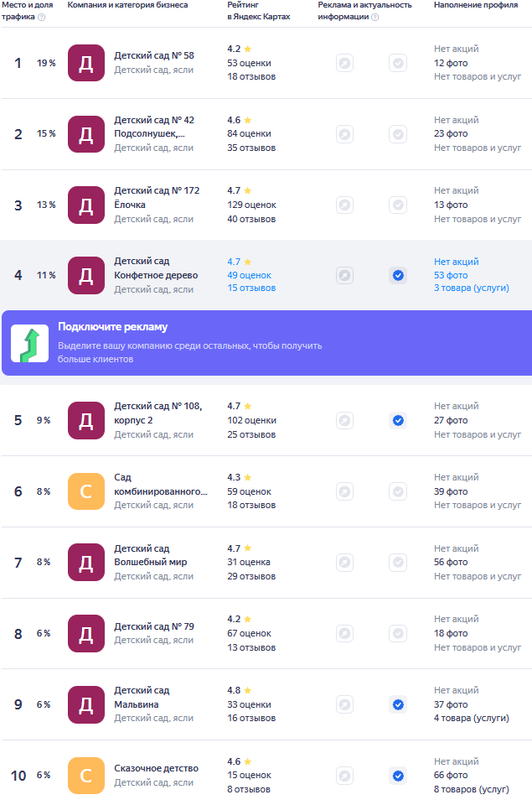Open the '3 товара (услуги)' link
The width and height of the screenshot is (532, 805).
[472, 288]
